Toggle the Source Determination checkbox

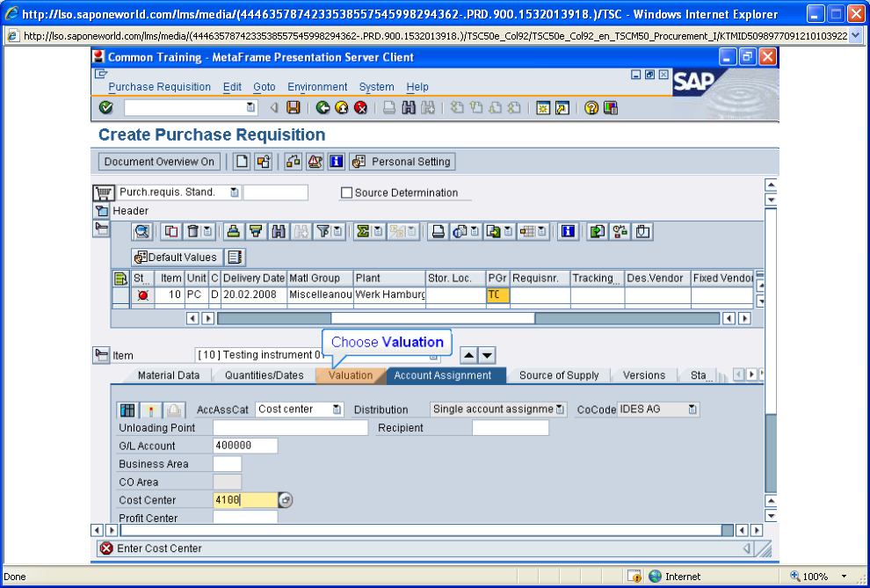point(347,192)
